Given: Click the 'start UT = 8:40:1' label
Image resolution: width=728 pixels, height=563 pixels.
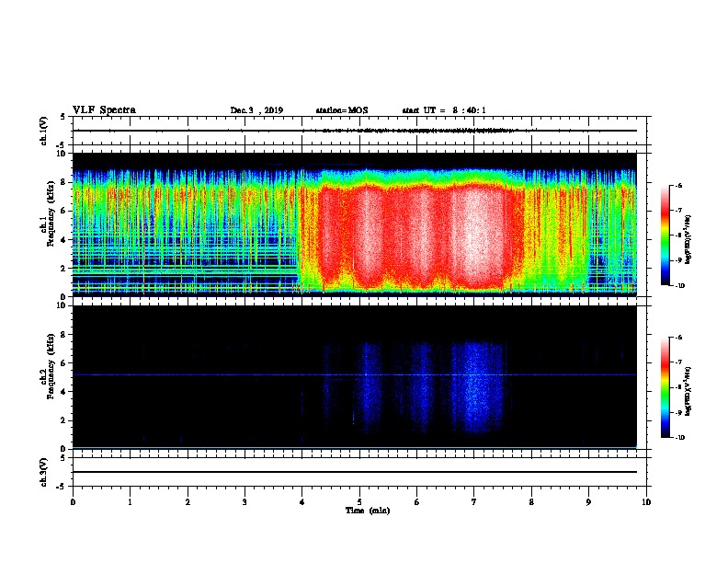Looking at the screenshot, I should click(x=444, y=110).
